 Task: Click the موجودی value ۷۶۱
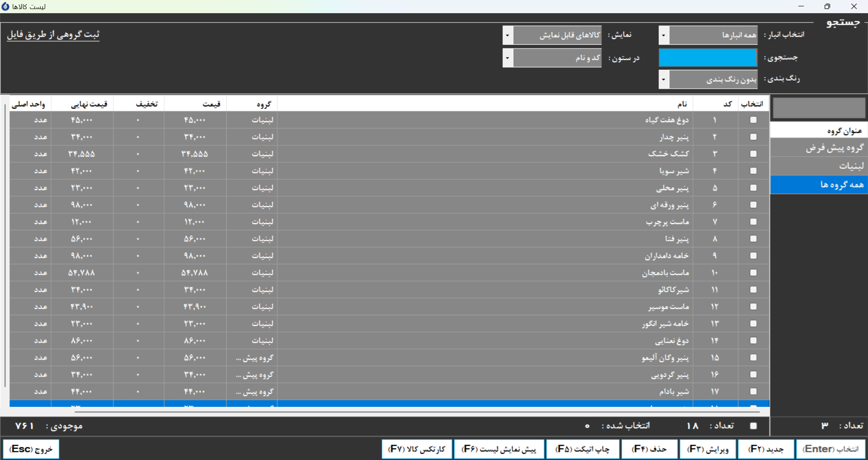(24, 426)
